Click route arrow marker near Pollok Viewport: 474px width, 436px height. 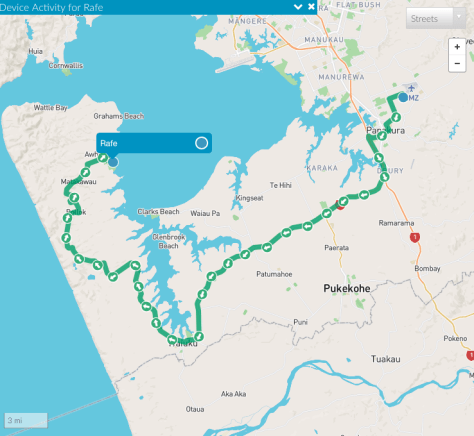coord(67,218)
